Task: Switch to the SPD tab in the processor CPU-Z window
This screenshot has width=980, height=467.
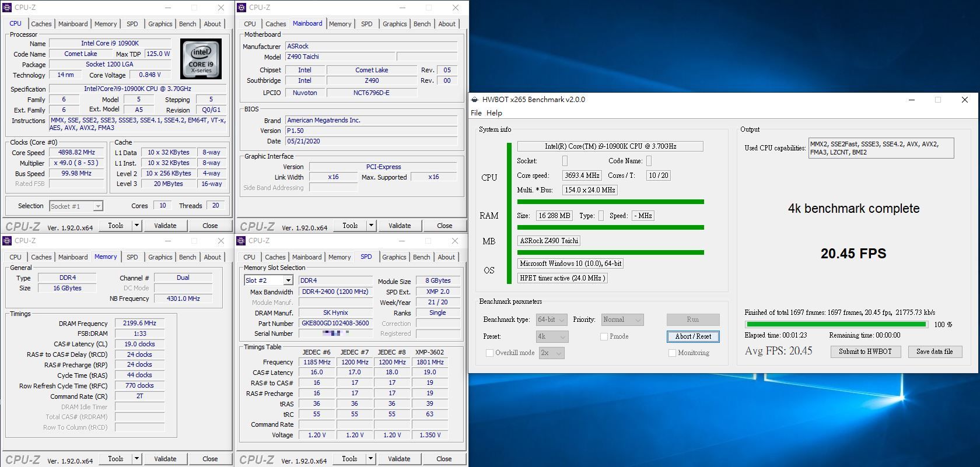Action: pos(132,24)
